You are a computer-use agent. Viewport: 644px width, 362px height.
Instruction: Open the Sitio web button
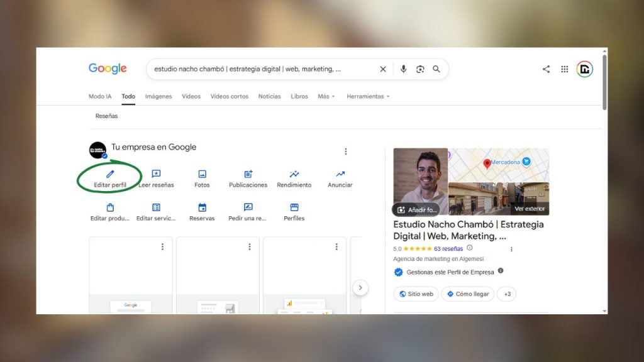416,294
